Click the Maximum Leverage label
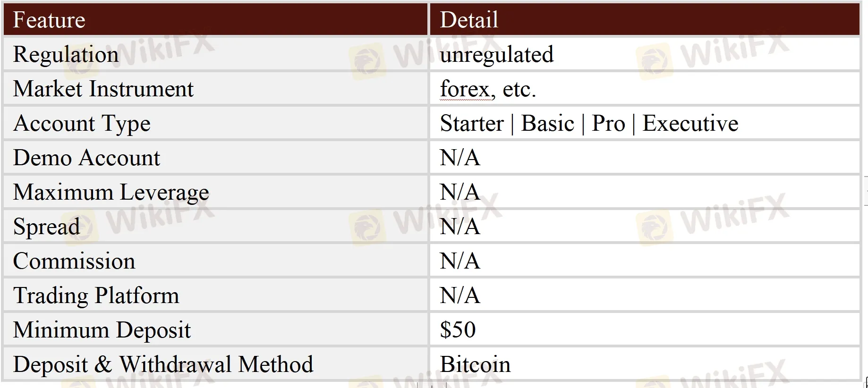 pos(111,192)
